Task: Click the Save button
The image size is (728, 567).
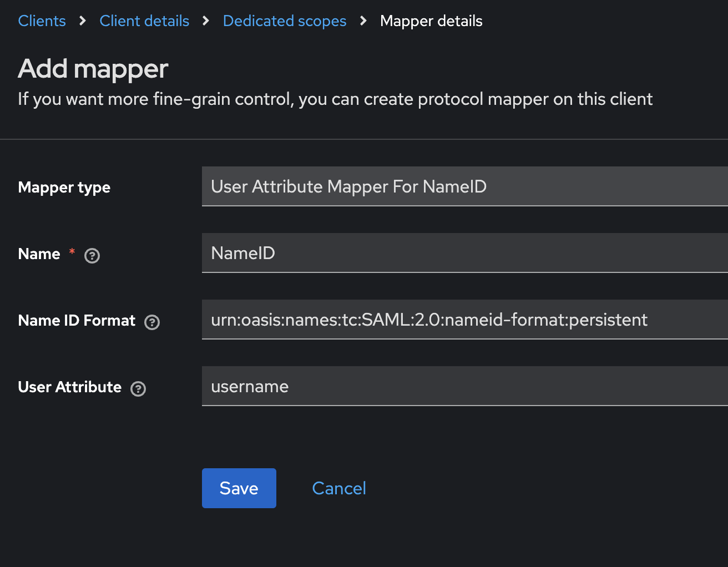Action: click(x=239, y=488)
